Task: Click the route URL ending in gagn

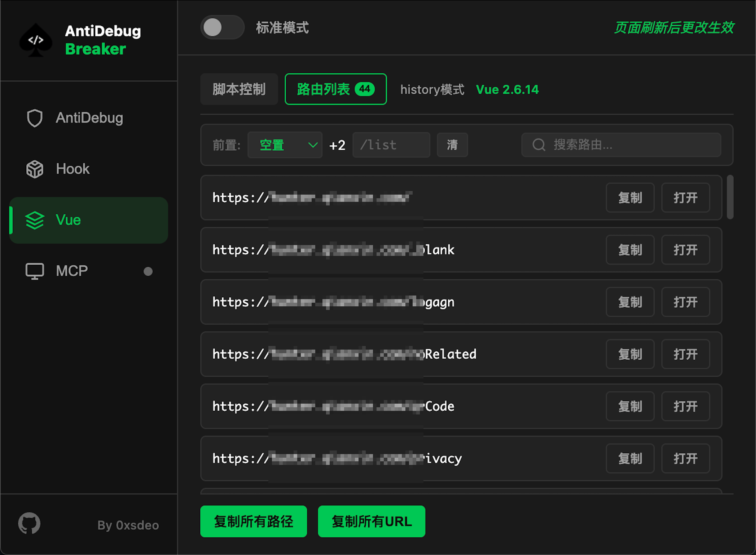Action: point(333,302)
